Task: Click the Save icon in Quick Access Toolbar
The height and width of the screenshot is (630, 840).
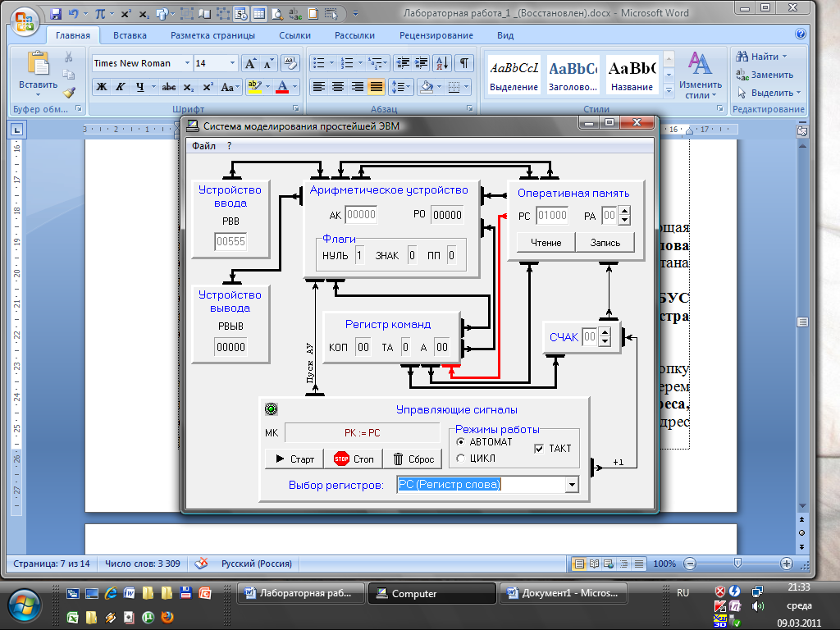Action: point(56,14)
